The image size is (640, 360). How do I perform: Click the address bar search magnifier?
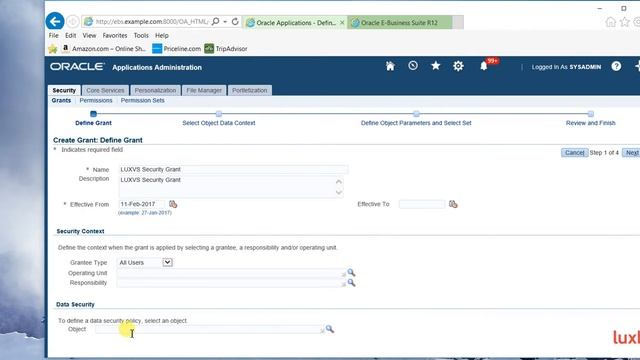click(216, 22)
